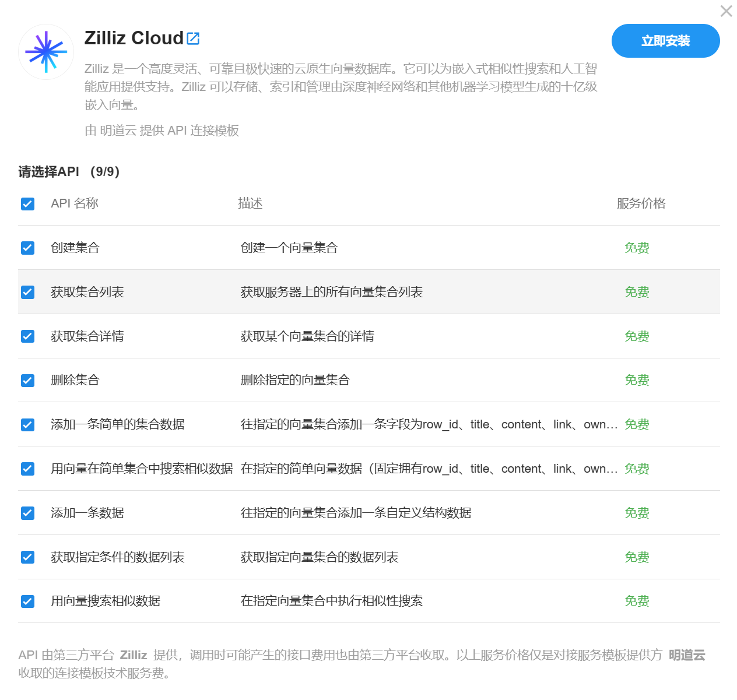Open the external link icon beside Zilliz Cloud
Image resolution: width=737 pixels, height=700 pixels.
pos(193,38)
